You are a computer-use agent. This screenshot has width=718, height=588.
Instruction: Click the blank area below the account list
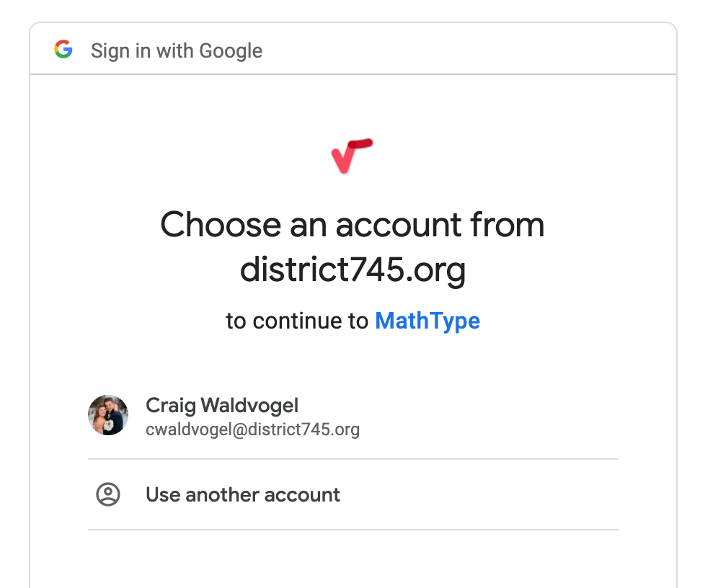pos(353,559)
